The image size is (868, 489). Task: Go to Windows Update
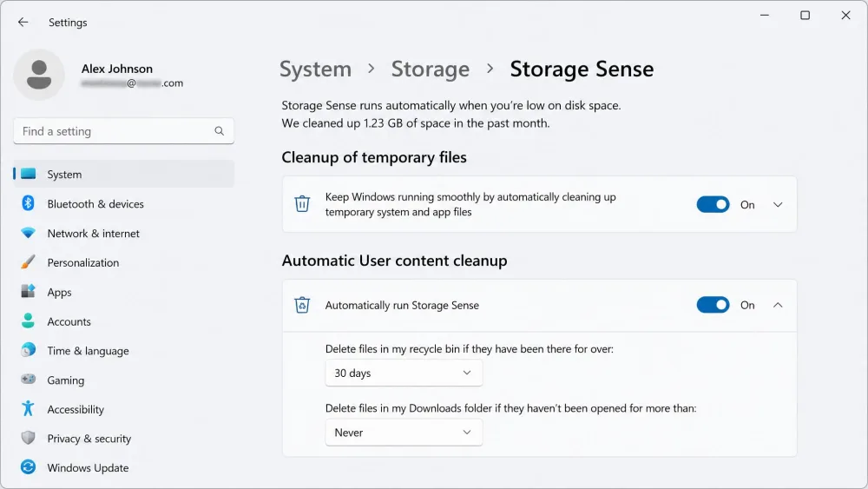click(123, 467)
